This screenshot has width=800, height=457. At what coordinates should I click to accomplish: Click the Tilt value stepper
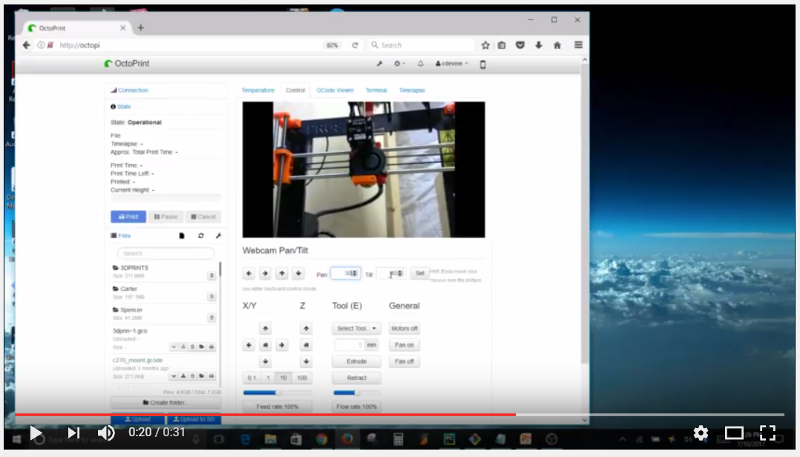point(400,273)
